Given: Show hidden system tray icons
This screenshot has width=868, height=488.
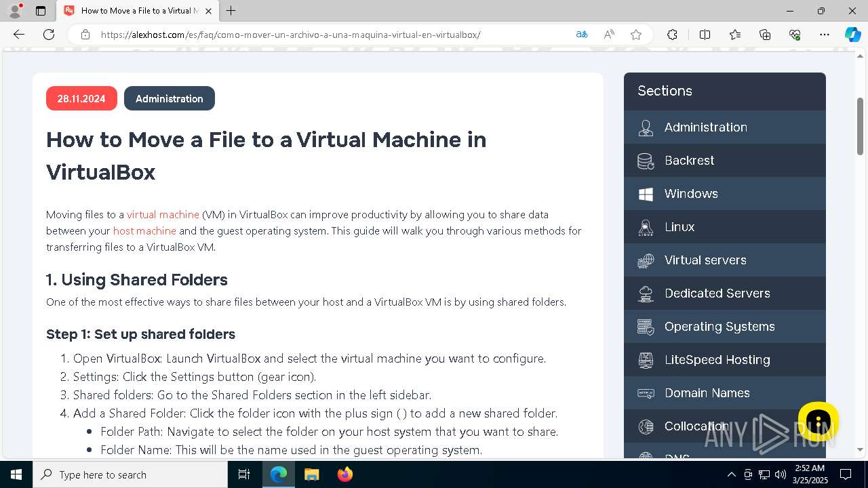Looking at the screenshot, I should [731, 474].
